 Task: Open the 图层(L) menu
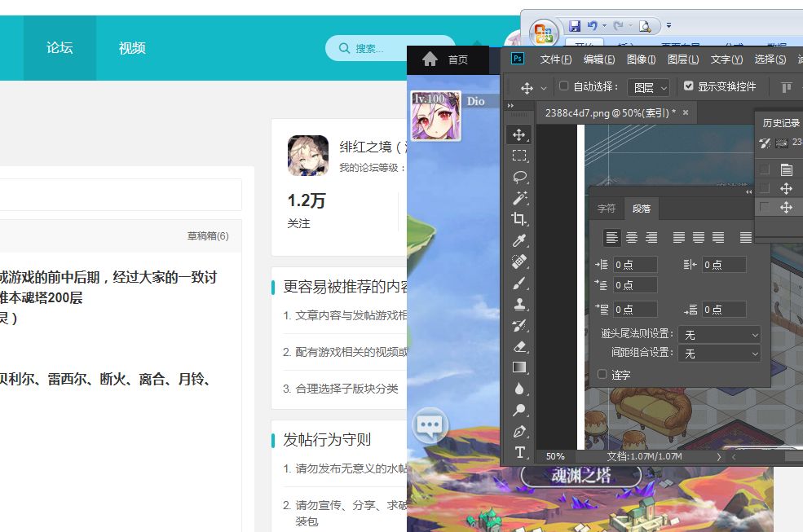tap(682, 59)
